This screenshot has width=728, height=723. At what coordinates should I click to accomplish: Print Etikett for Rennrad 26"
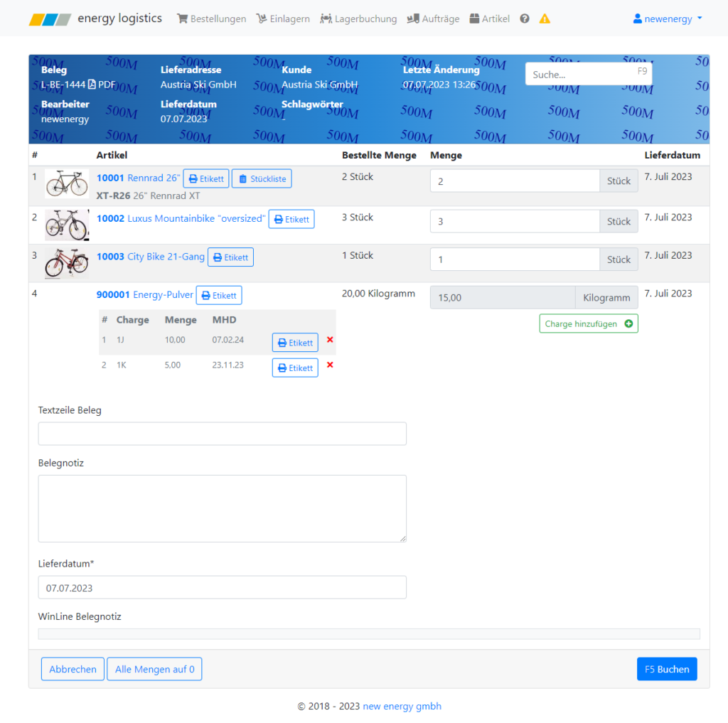[206, 178]
